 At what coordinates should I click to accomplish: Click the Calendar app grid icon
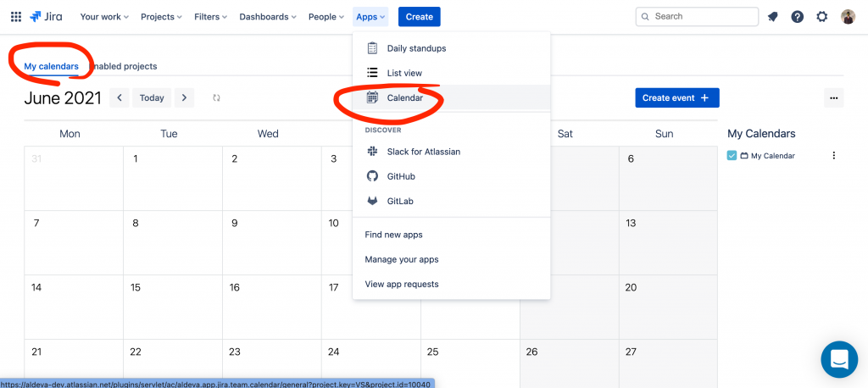coord(373,98)
